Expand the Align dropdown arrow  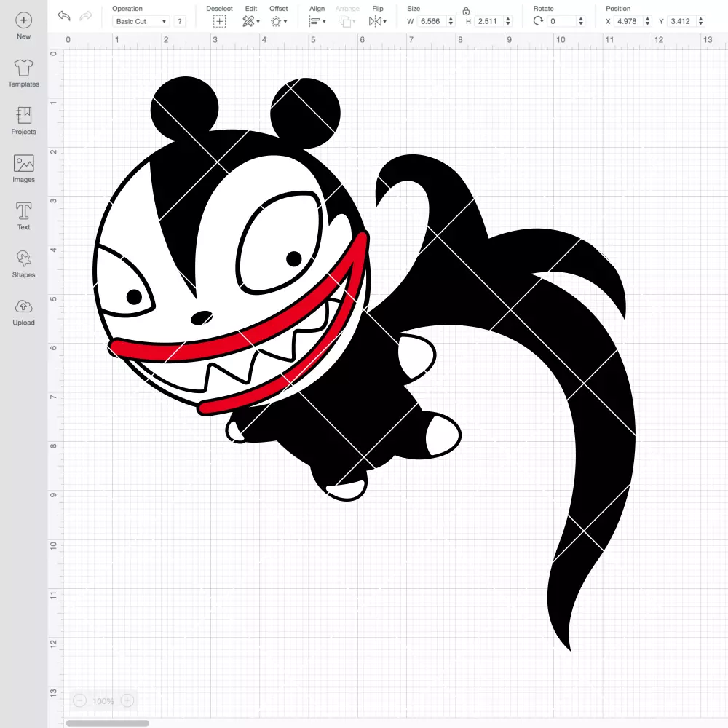point(324,21)
